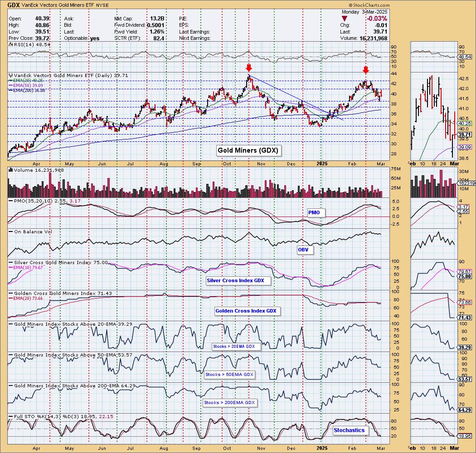The width and height of the screenshot is (476, 453).
Task: Click the Fwd Dividend value 0.5001
Action: 156,25
